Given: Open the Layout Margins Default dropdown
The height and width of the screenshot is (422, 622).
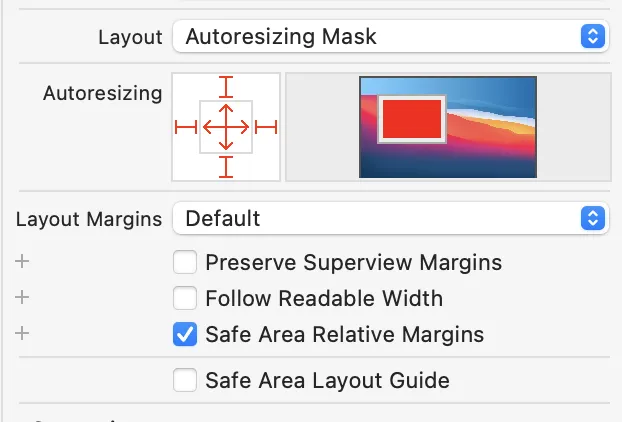Looking at the screenshot, I should (391, 218).
